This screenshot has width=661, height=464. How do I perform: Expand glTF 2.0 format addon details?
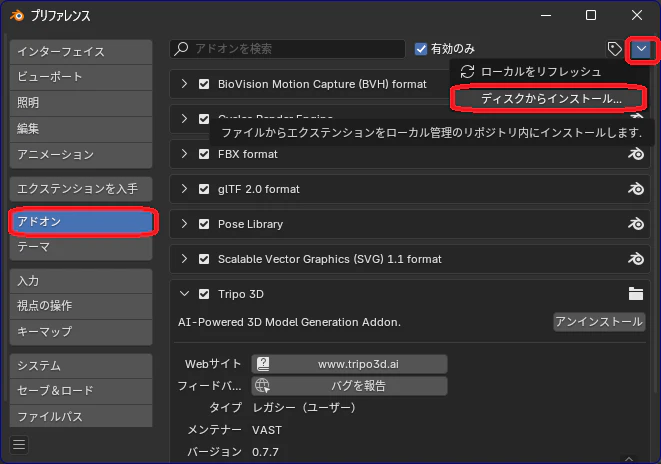[x=184, y=189]
